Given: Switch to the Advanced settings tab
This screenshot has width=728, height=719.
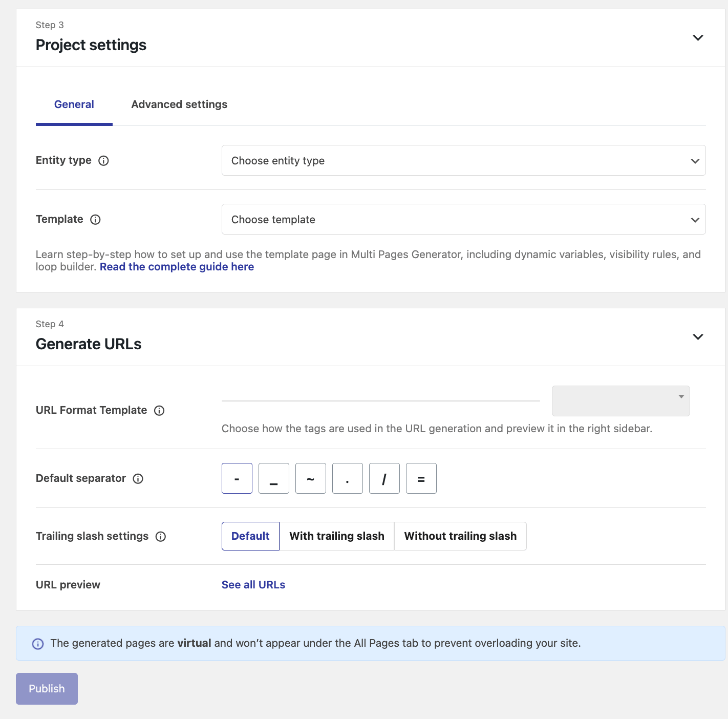Looking at the screenshot, I should pyautogui.click(x=179, y=104).
